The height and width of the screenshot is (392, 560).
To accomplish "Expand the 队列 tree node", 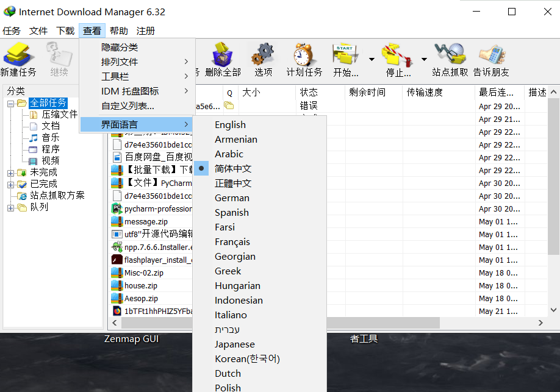I will pyautogui.click(x=10, y=207).
